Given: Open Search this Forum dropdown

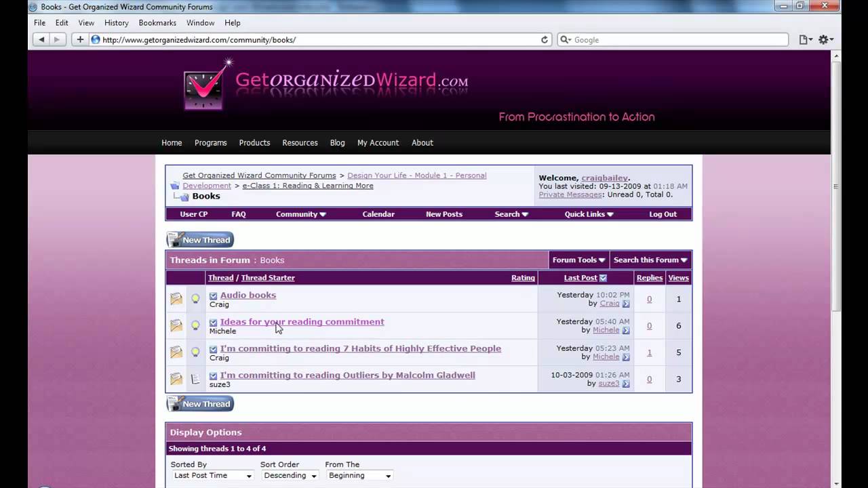Looking at the screenshot, I should click(650, 260).
